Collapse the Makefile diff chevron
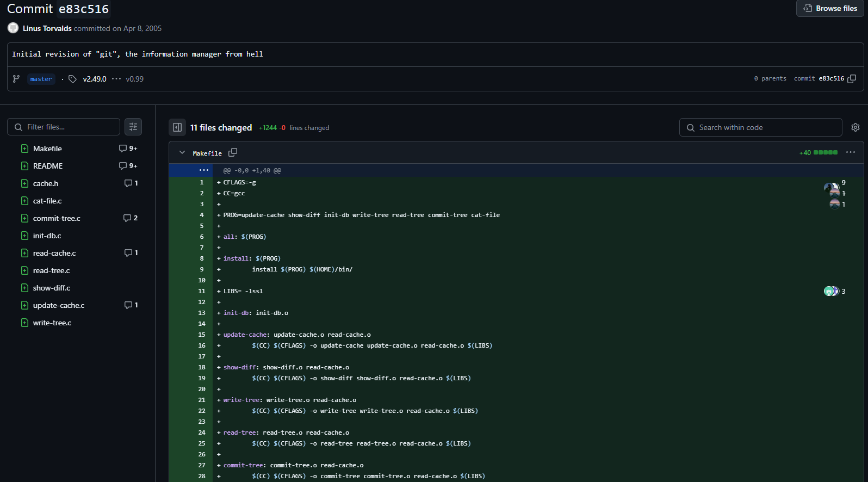The image size is (868, 482). 182,153
